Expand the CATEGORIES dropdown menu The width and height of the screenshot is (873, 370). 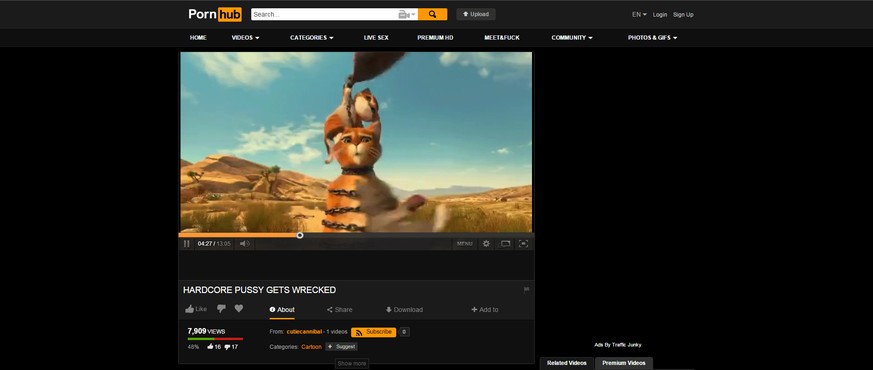(312, 38)
